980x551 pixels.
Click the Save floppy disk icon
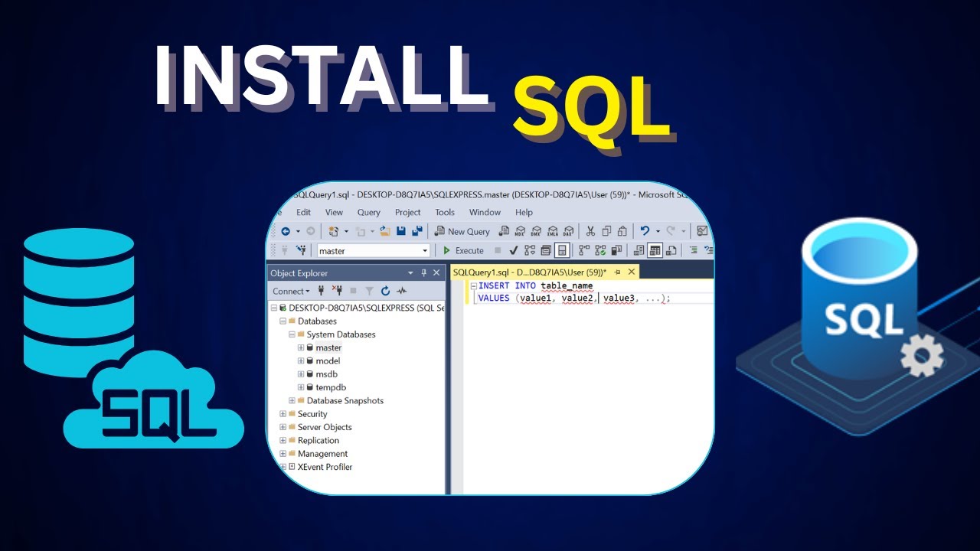pyautogui.click(x=401, y=231)
